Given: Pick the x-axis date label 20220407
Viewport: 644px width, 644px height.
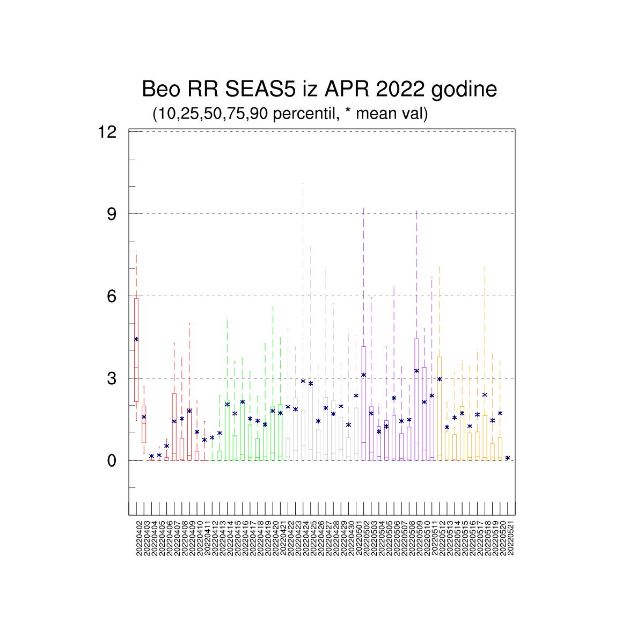Looking at the screenshot, I should pos(177,538).
